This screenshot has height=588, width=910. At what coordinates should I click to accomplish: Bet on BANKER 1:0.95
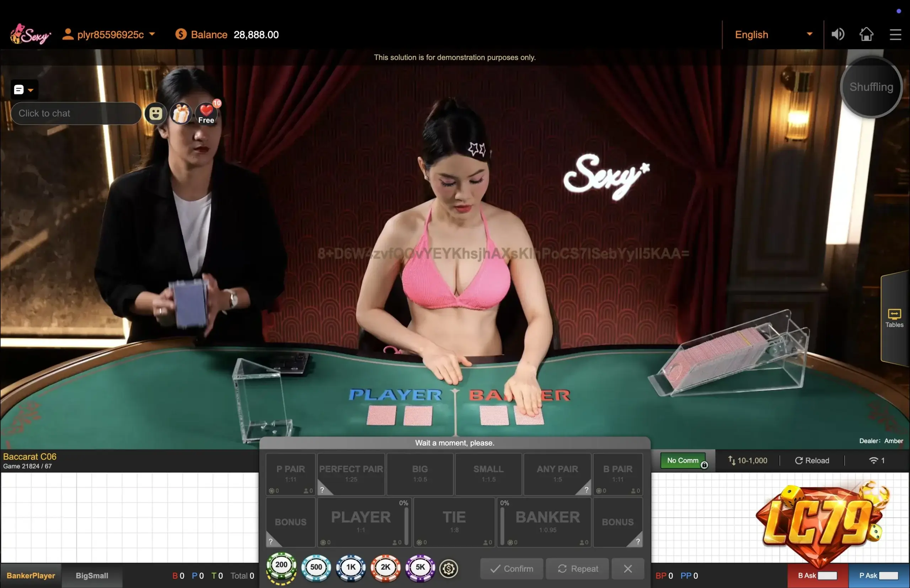click(544, 522)
